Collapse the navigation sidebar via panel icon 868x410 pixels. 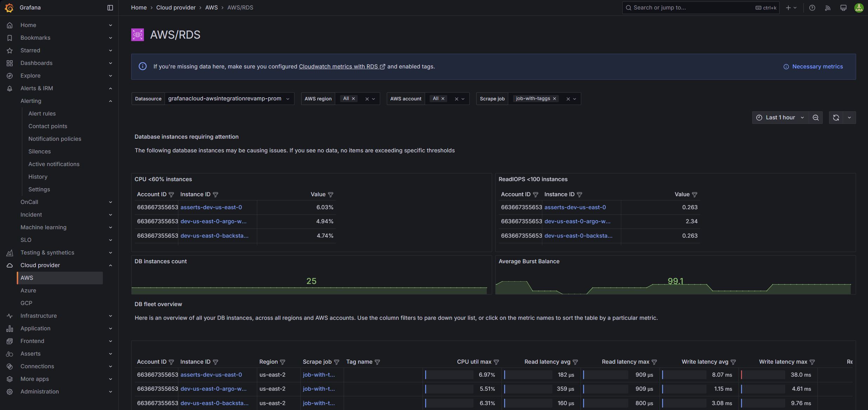tap(110, 7)
